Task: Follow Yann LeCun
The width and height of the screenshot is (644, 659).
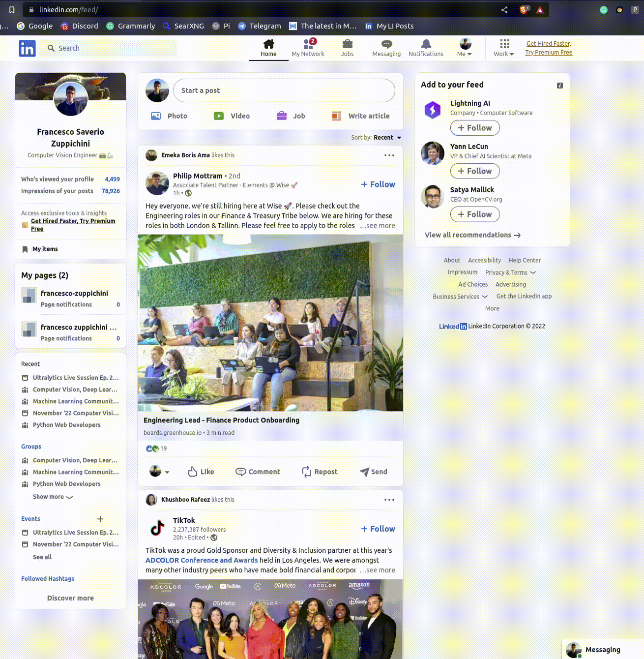Action: click(475, 171)
